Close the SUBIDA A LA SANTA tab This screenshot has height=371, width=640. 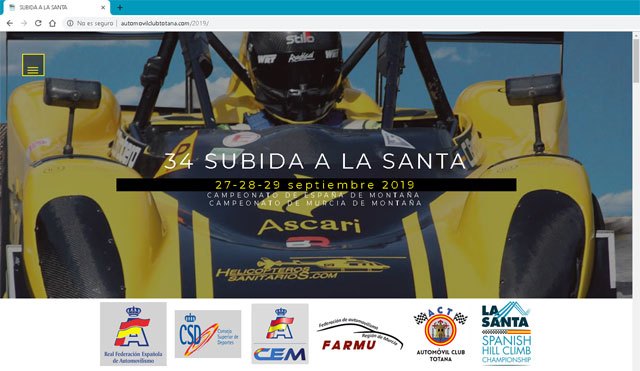[x=103, y=7]
